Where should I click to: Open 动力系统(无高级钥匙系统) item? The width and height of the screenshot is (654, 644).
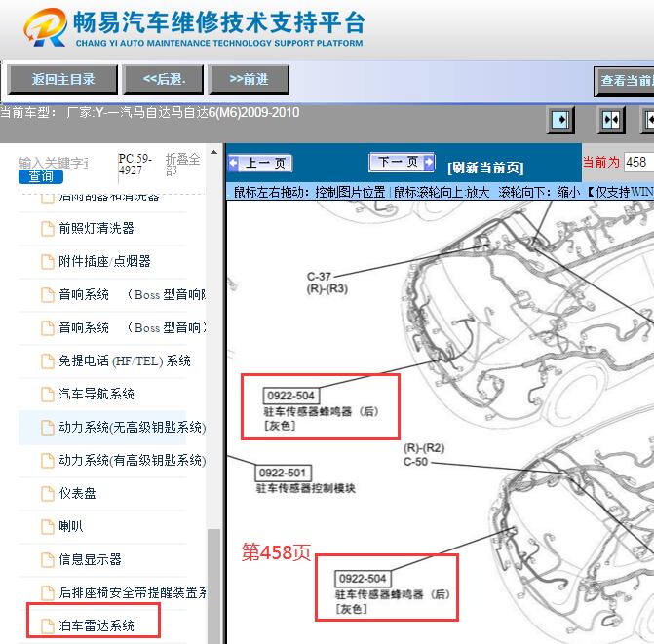[x=133, y=428]
